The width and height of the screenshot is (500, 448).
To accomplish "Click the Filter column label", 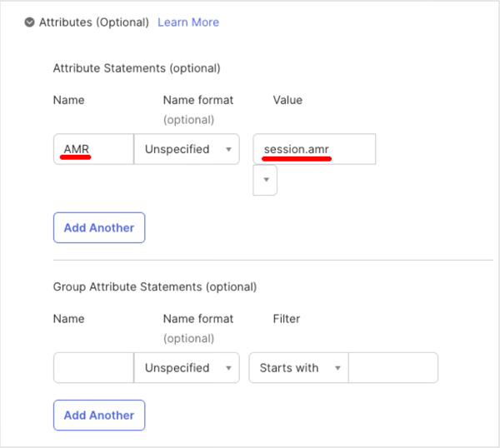I will 287,318.
